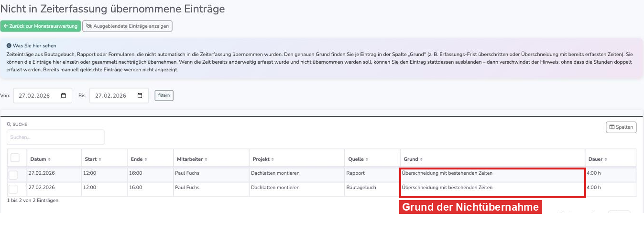
Task: Go back via Zurück zur Monatsauswertung button
Action: [x=40, y=26]
